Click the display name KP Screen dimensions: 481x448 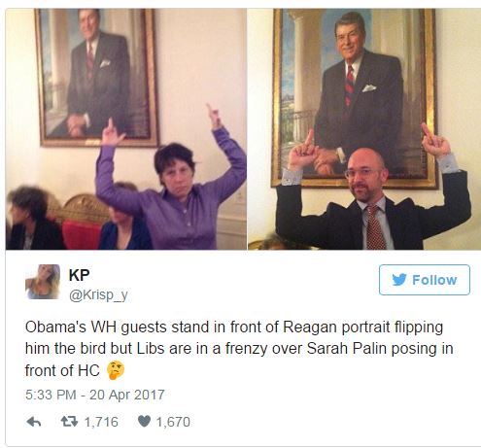pyautogui.click(x=79, y=275)
